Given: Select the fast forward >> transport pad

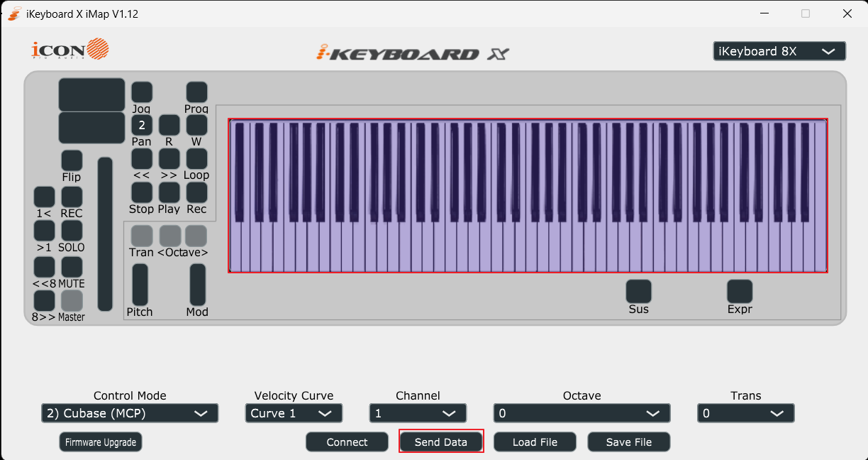Looking at the screenshot, I should coord(169,158).
